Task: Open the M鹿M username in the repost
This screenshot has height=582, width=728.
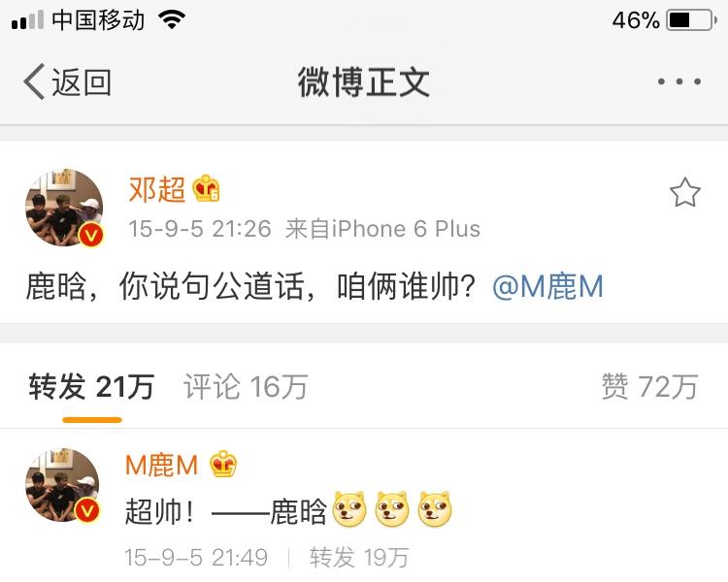Action: tap(161, 465)
